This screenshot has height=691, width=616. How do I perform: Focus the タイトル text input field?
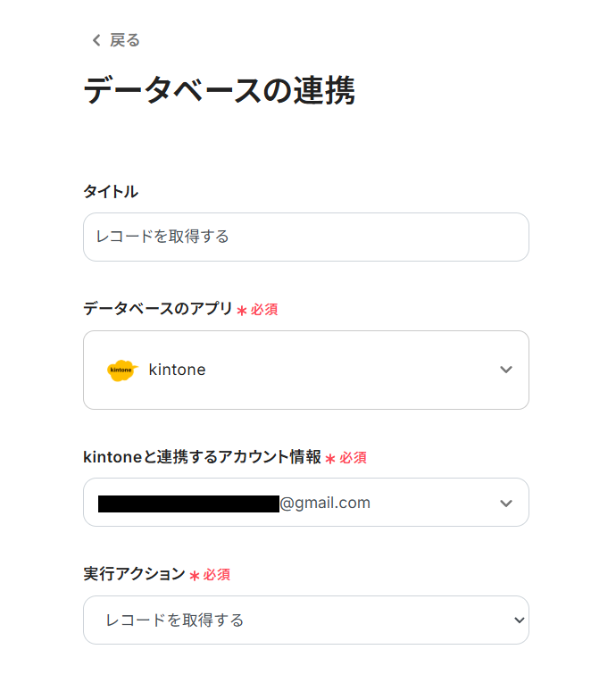pos(305,237)
